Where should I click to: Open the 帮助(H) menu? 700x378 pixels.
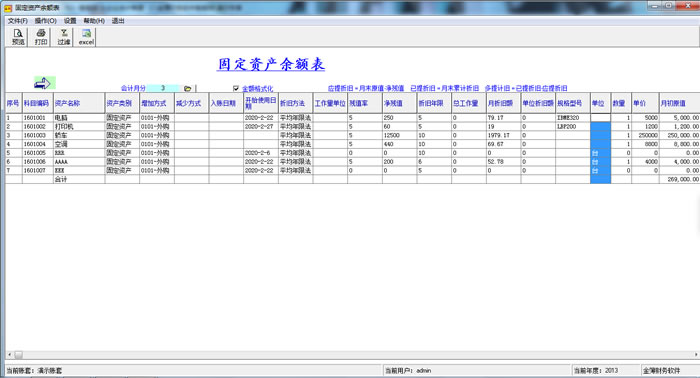click(94, 21)
